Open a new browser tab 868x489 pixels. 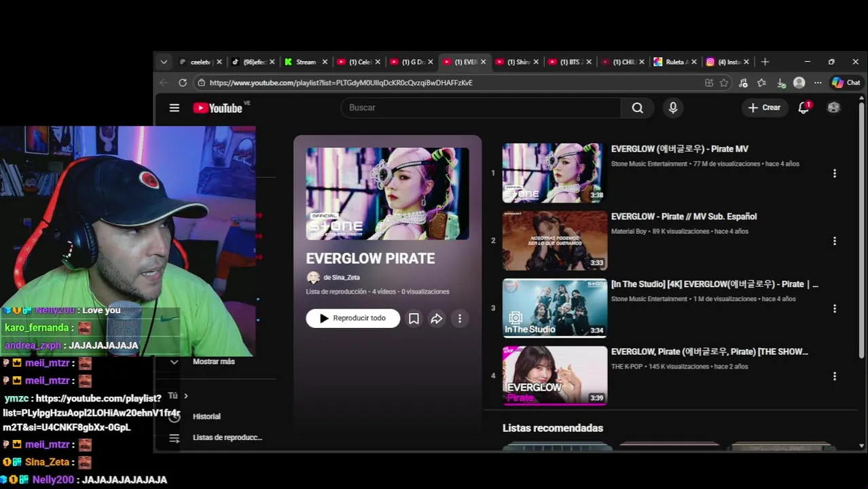click(765, 62)
